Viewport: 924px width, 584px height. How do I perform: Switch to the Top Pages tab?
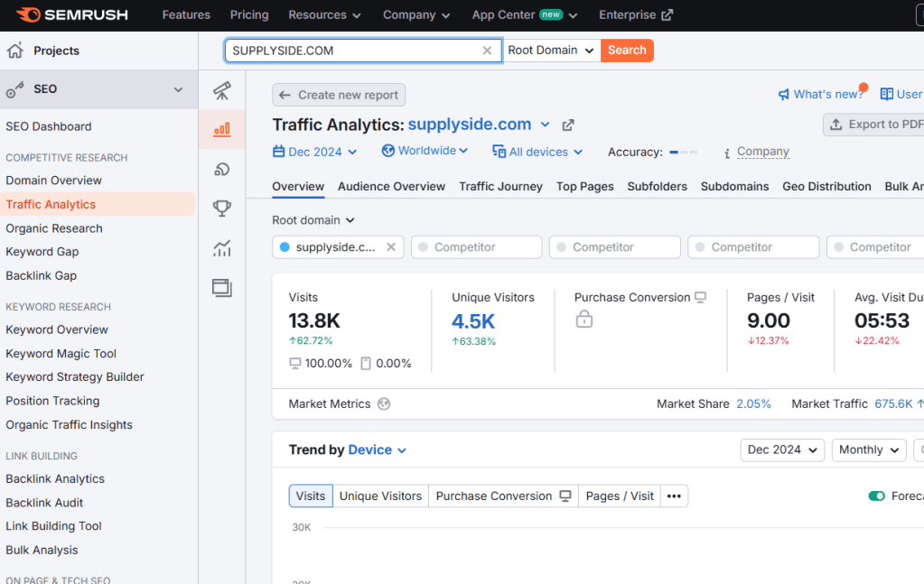584,187
